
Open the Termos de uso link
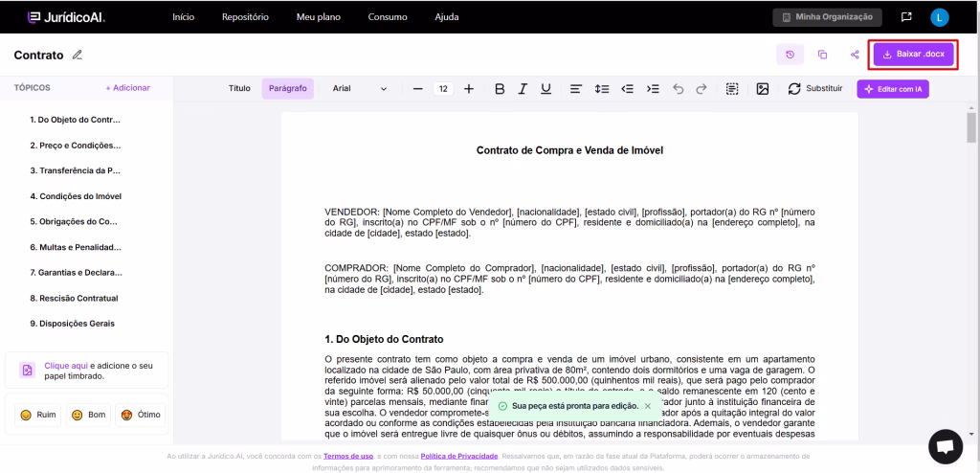[x=348, y=456]
